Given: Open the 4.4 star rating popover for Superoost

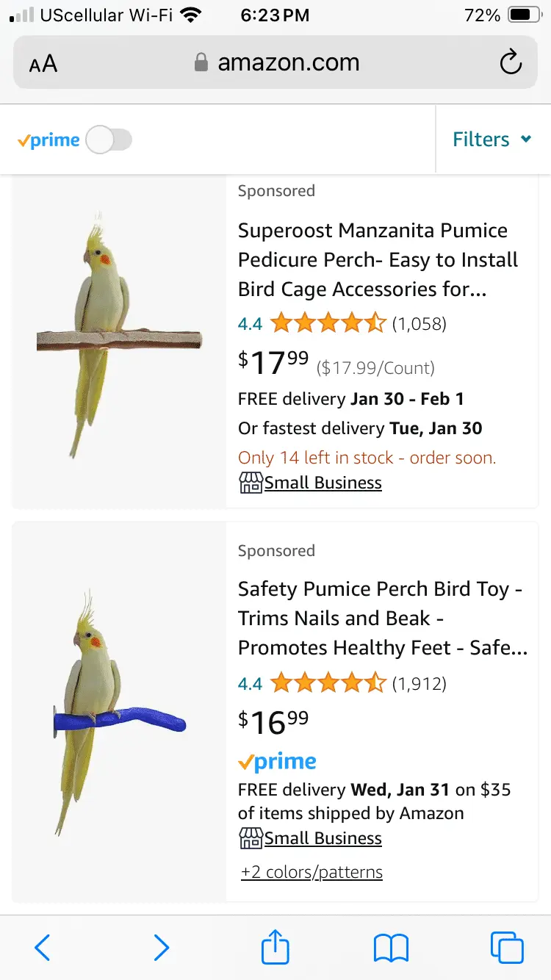Looking at the screenshot, I should coord(328,323).
